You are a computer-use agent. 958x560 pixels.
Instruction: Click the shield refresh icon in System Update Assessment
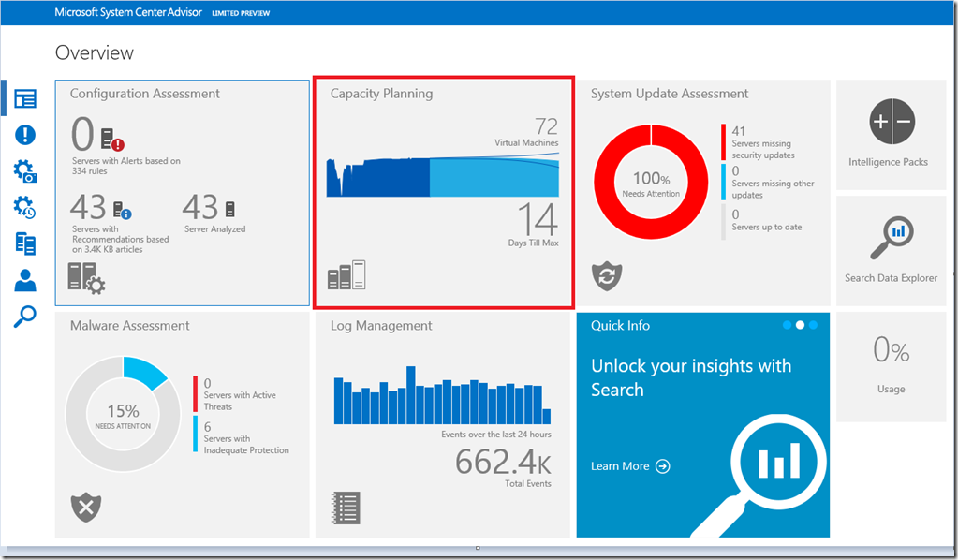(607, 275)
